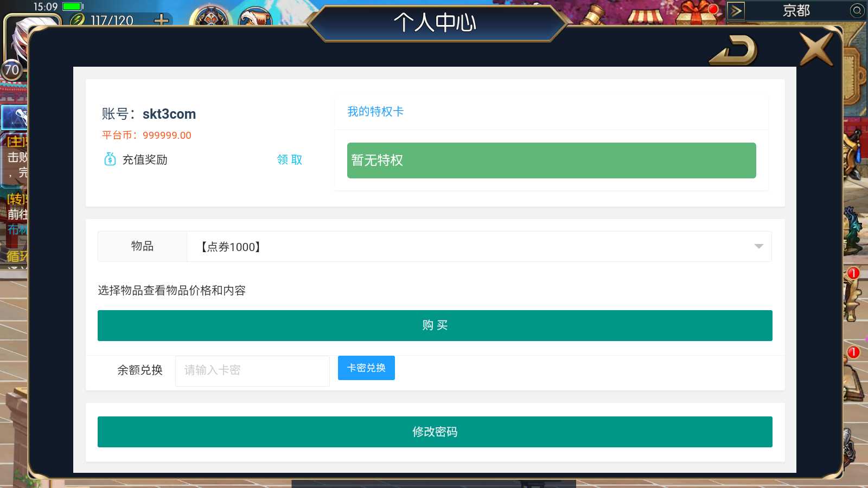868x488 pixels.
Task: Click the green 暂无特权 bar
Action: tap(551, 160)
